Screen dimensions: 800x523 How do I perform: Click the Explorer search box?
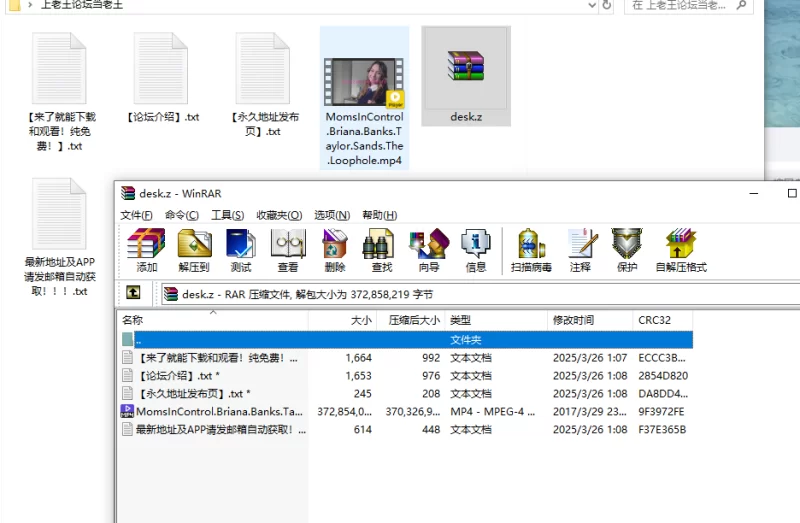(x=689, y=6)
